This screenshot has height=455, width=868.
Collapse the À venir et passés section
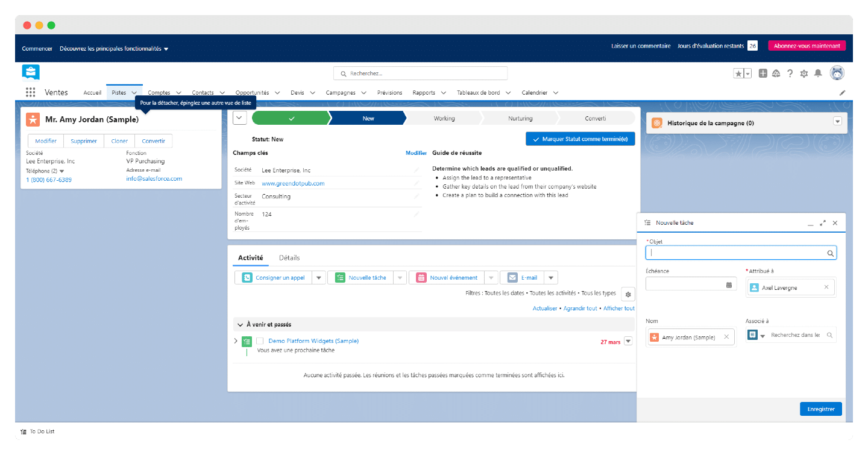240,324
